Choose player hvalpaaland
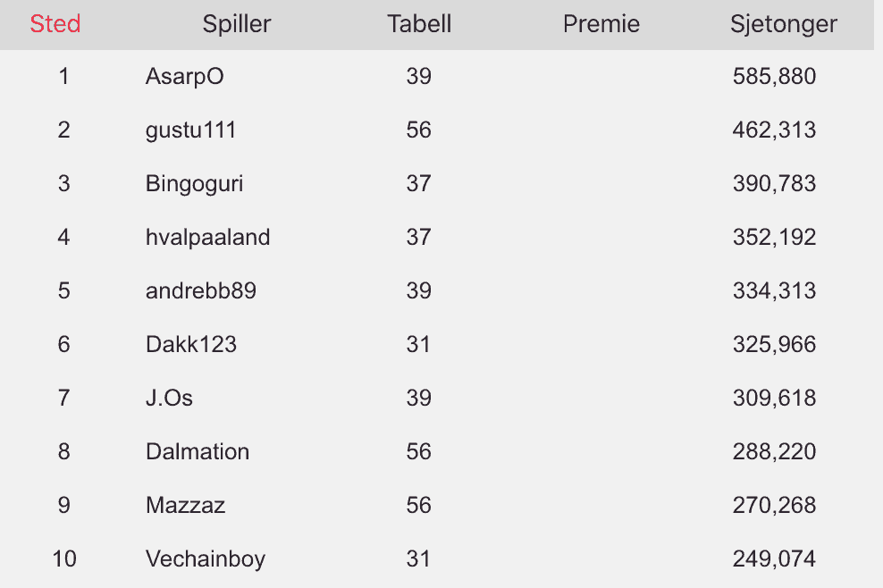The width and height of the screenshot is (883, 588). (208, 238)
